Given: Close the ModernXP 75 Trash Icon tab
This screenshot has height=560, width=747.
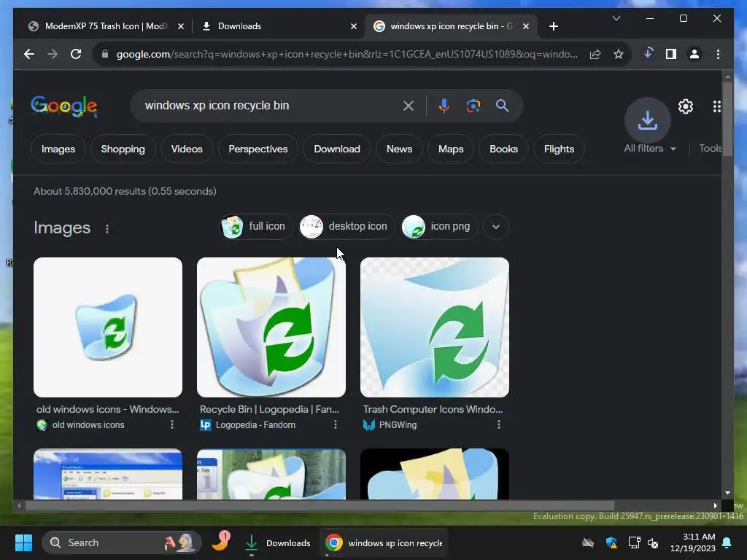Looking at the screenshot, I should pyautogui.click(x=181, y=26).
